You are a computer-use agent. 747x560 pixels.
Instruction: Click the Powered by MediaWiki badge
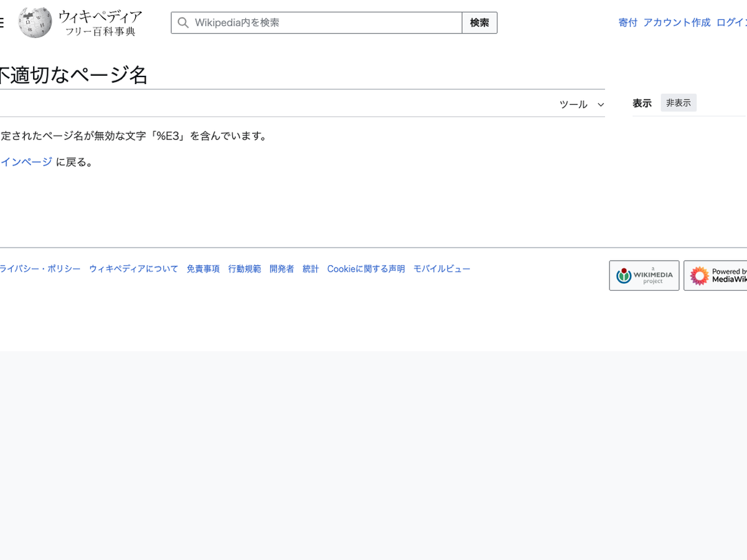(716, 276)
